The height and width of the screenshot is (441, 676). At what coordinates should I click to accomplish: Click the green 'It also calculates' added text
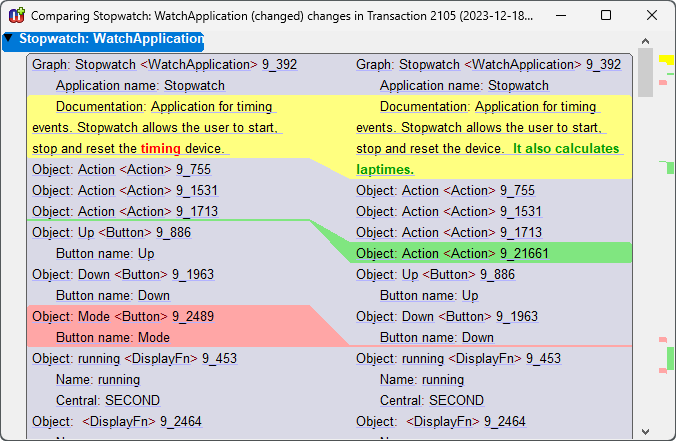click(x=566, y=149)
